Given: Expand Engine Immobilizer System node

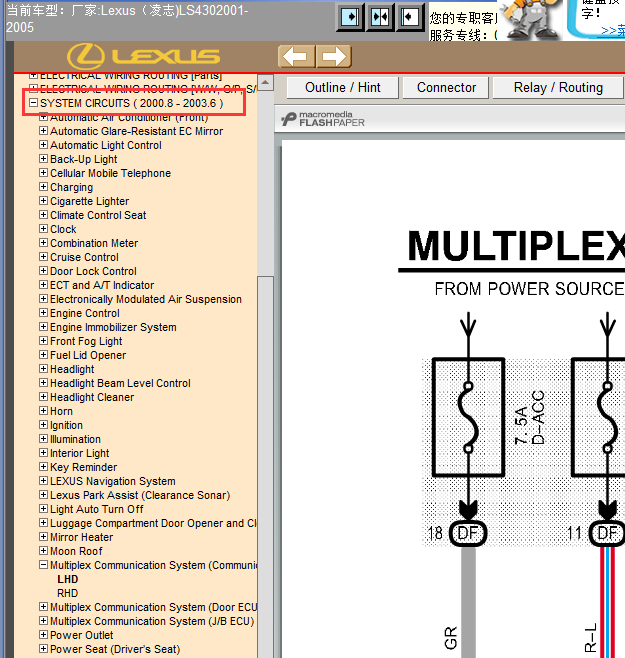Looking at the screenshot, I should click(x=43, y=326).
